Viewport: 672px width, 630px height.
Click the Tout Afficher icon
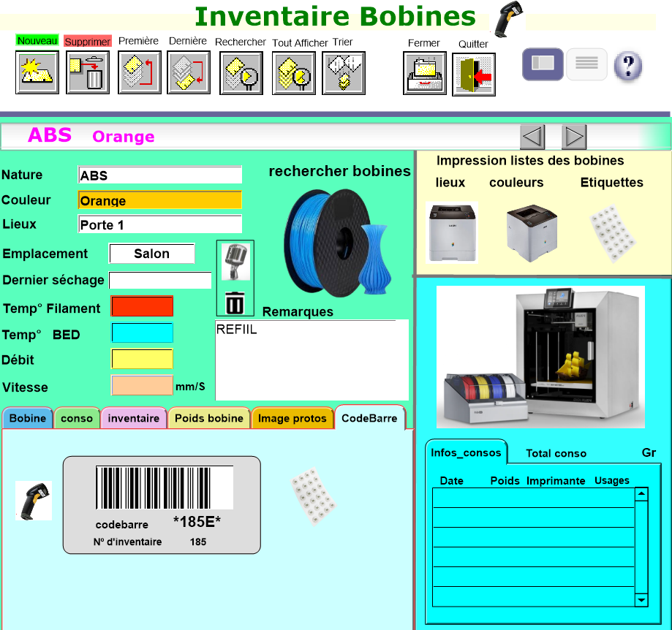(x=293, y=73)
